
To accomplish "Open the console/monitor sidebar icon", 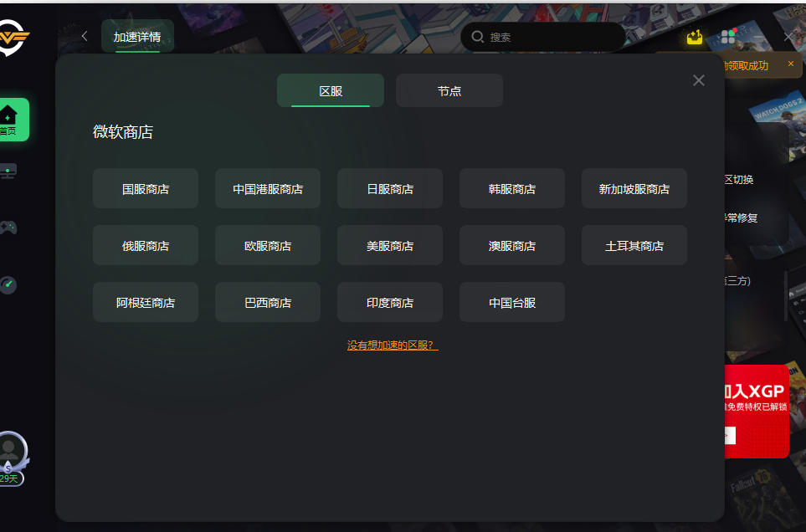I will 8,171.
